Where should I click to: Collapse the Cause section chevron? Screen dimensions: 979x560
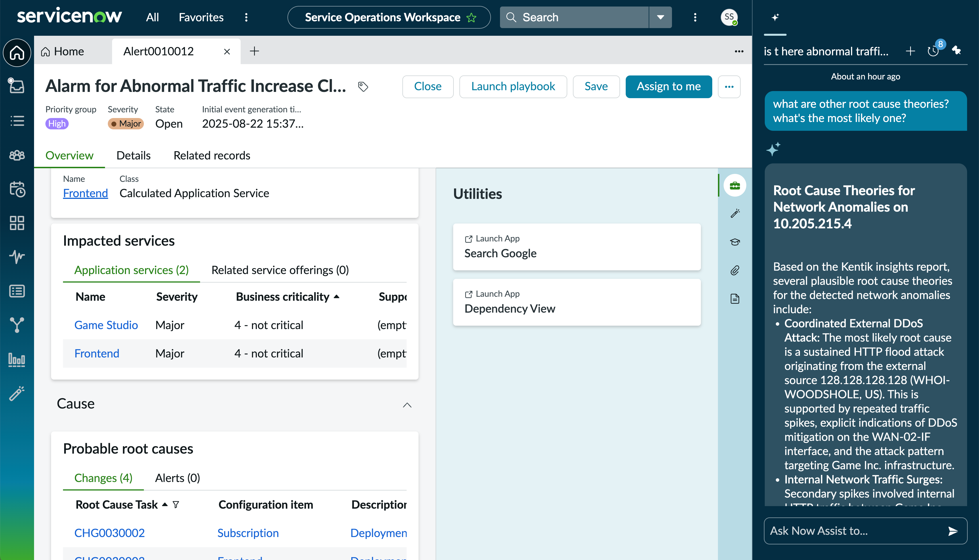pos(407,405)
